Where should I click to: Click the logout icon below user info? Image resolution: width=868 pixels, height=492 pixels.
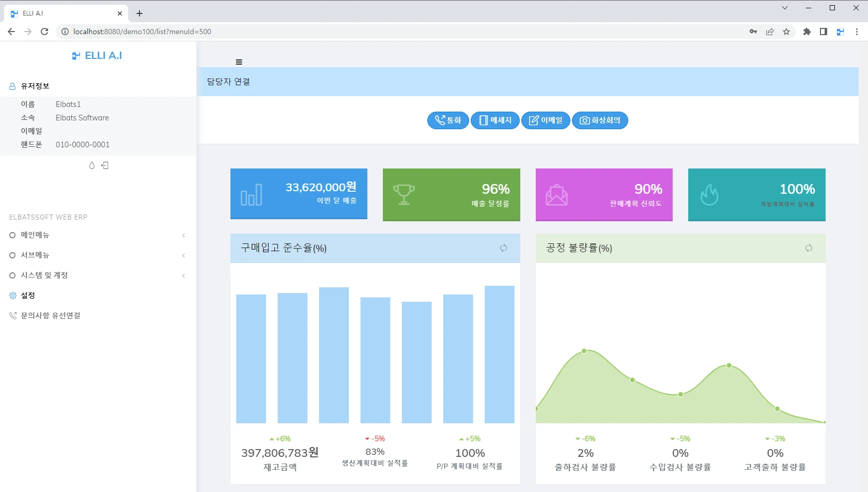(105, 165)
